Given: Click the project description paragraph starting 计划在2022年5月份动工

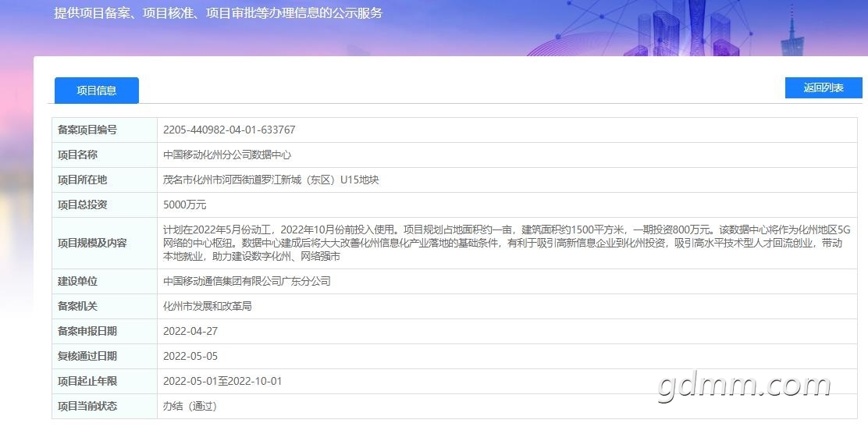Looking at the screenshot, I should click(506, 243).
